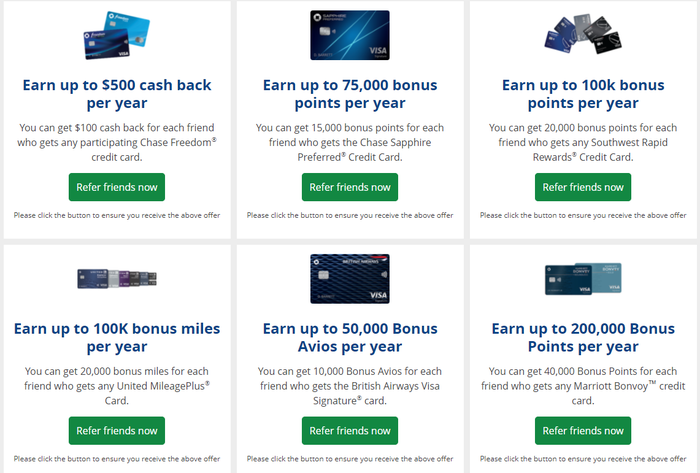The width and height of the screenshot is (700, 473).
Task: Click the Chase Sapphire Preferred card image
Action: pyautogui.click(x=350, y=35)
